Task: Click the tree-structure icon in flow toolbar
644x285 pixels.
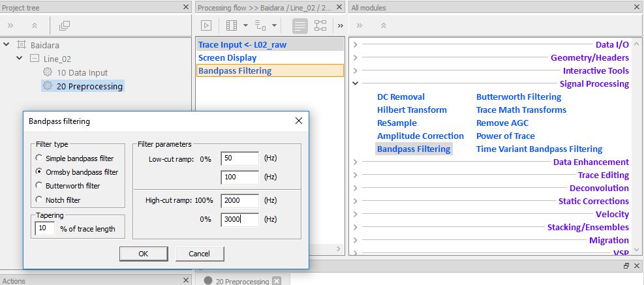Action: pyautogui.click(x=260, y=25)
